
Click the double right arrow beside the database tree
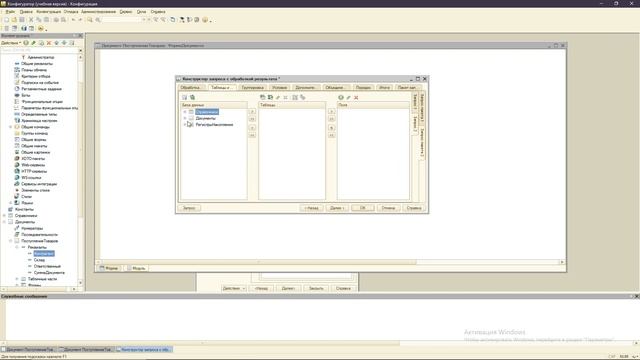coord(252,119)
